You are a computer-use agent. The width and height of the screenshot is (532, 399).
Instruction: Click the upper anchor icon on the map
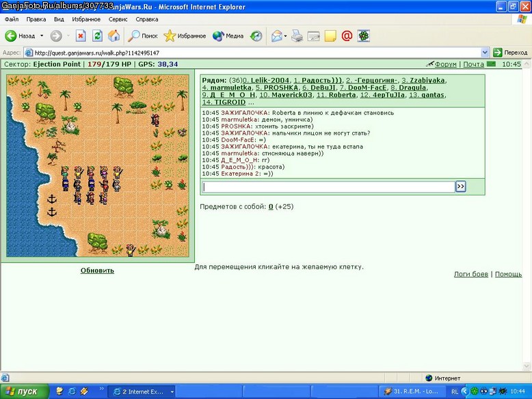pyautogui.click(x=51, y=199)
